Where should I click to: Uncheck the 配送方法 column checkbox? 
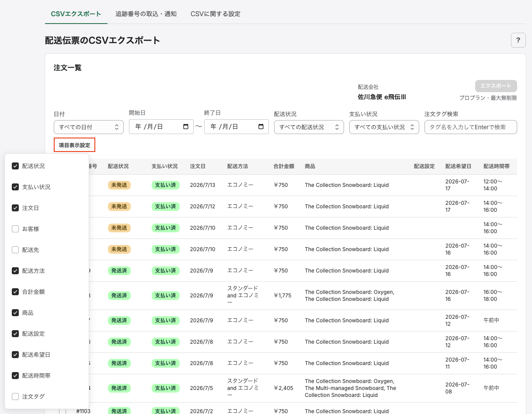click(x=15, y=271)
